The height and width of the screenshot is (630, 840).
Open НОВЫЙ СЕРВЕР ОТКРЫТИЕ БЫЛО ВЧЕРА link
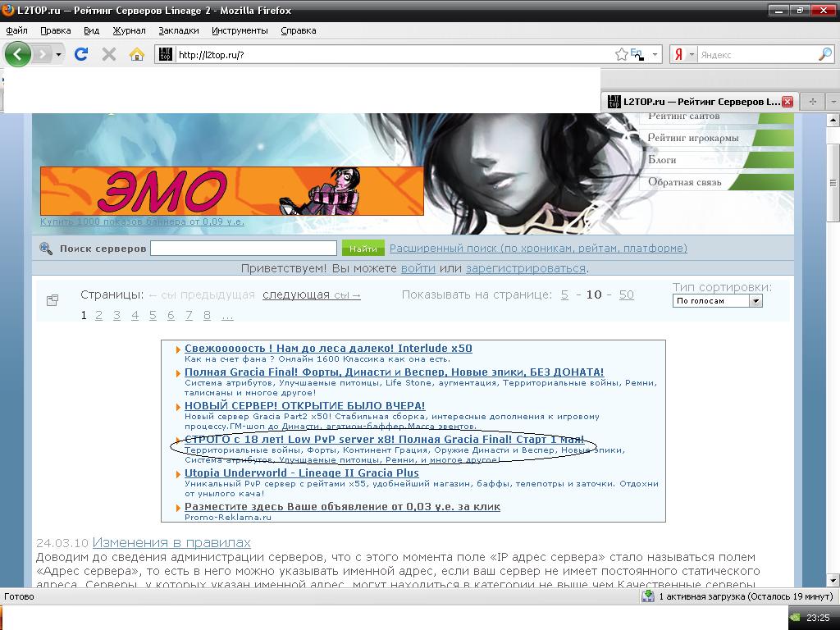(x=305, y=405)
